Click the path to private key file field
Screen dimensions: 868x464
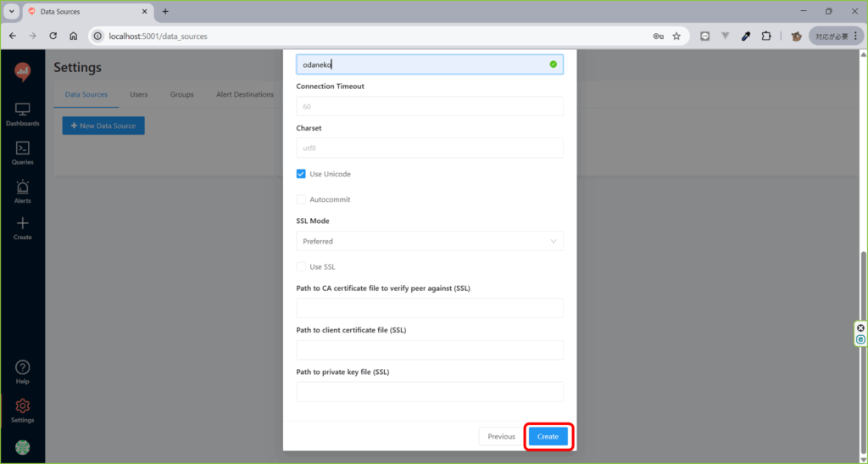coord(429,391)
